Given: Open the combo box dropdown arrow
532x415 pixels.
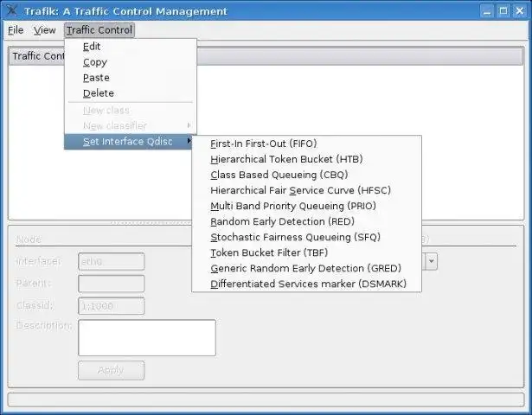Looking at the screenshot, I should 432,261.
